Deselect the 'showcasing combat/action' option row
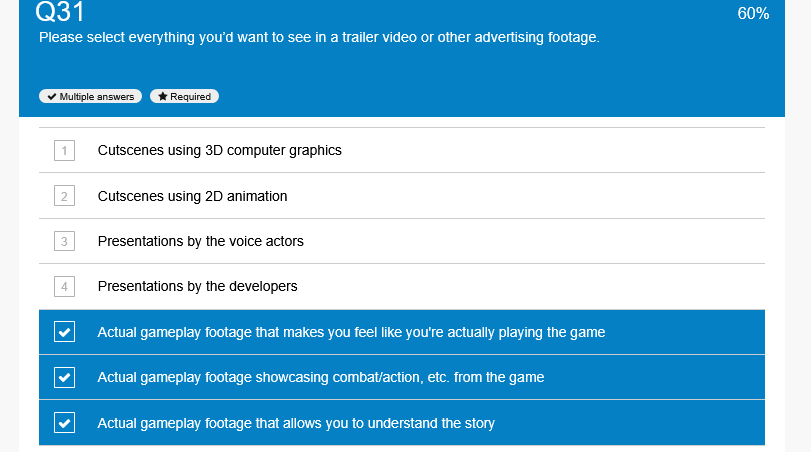 (402, 377)
